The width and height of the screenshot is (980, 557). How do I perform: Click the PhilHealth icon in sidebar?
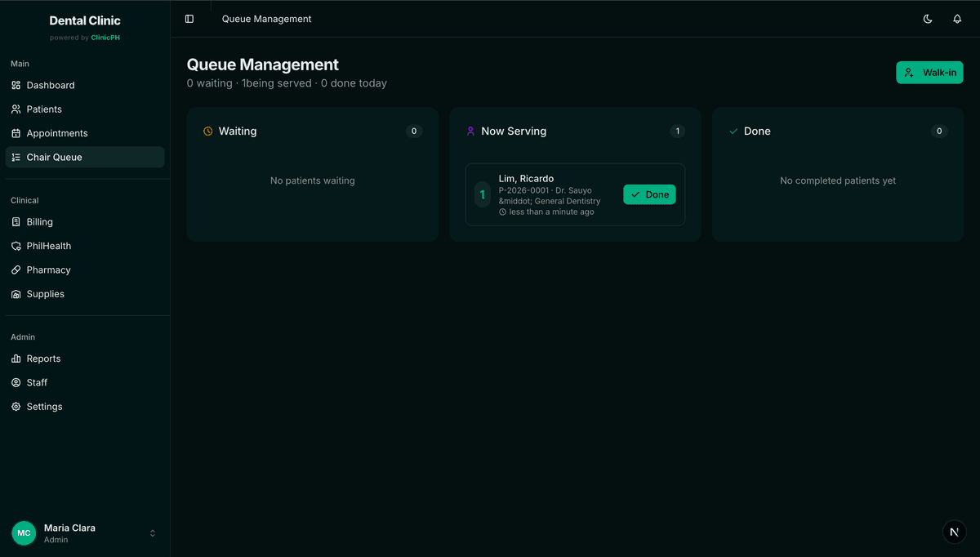tap(16, 245)
